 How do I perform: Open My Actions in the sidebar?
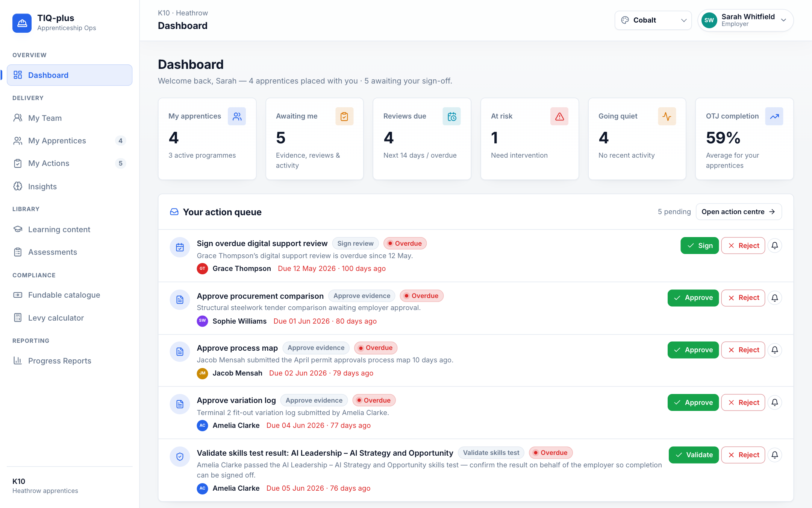tap(70, 163)
